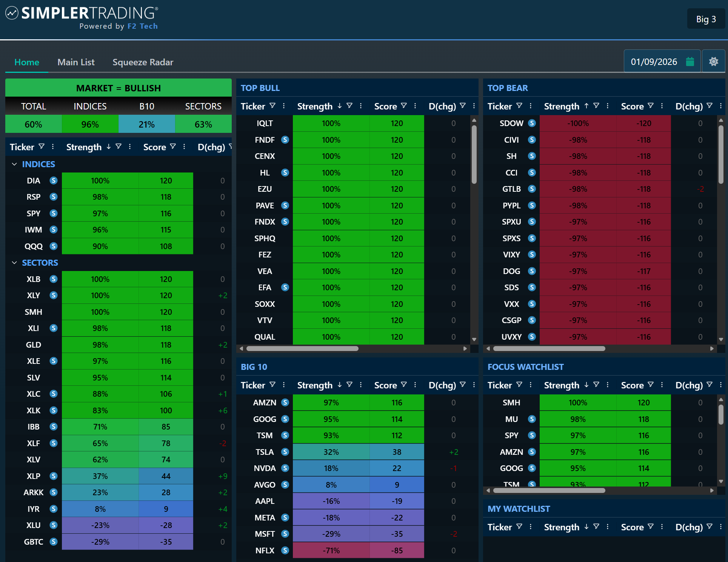This screenshot has width=728, height=562.
Task: Click Strength filter icon in Big 10
Action: (x=349, y=385)
